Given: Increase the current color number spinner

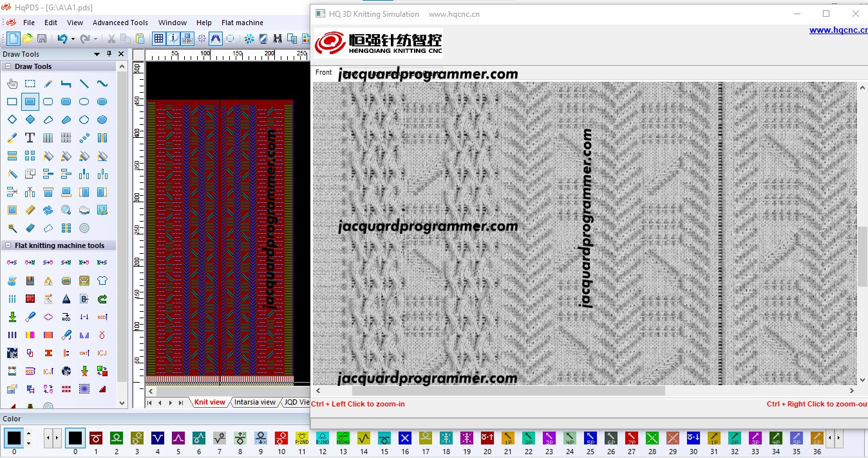Looking at the screenshot, I should (x=28, y=435).
